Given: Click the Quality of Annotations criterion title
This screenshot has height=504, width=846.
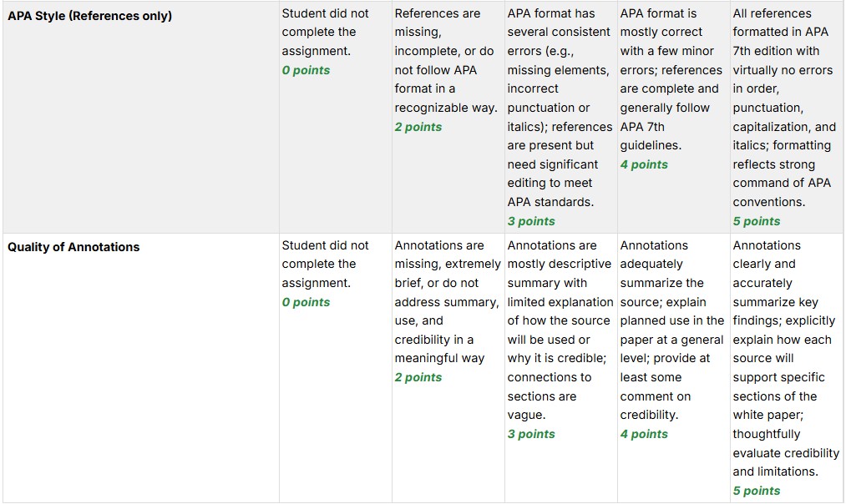Looking at the screenshot, I should [73, 247].
